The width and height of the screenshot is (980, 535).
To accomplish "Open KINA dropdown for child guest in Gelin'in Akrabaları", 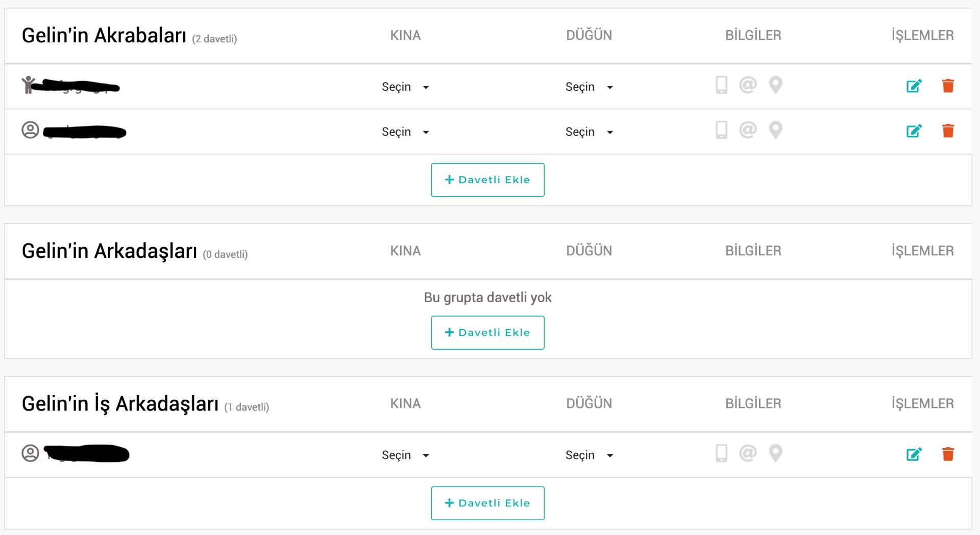I will (405, 87).
